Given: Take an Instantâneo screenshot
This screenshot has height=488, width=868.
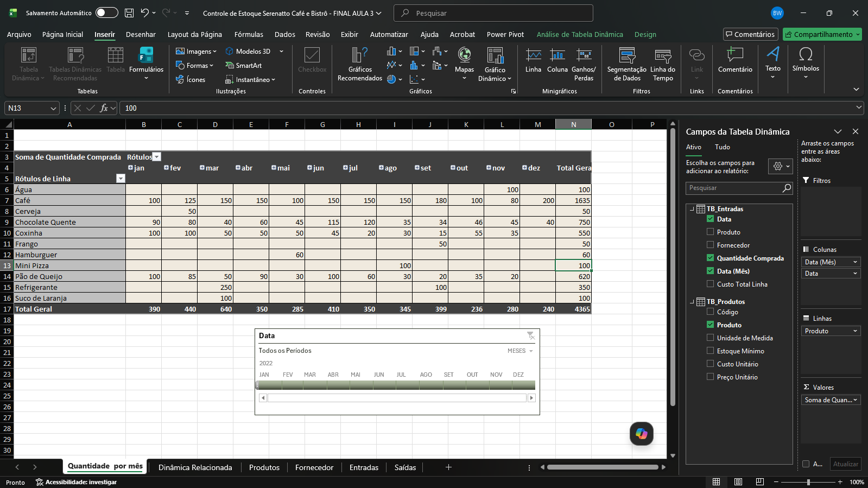Looking at the screenshot, I should click(x=250, y=80).
